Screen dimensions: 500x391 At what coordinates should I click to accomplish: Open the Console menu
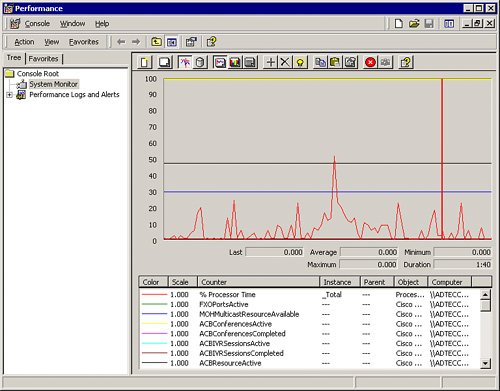(x=37, y=24)
